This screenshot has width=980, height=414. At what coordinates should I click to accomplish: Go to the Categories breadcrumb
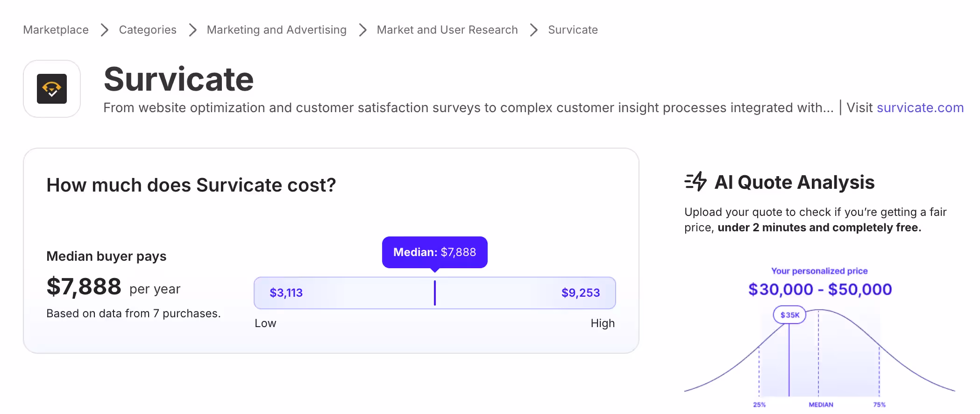tap(148, 30)
